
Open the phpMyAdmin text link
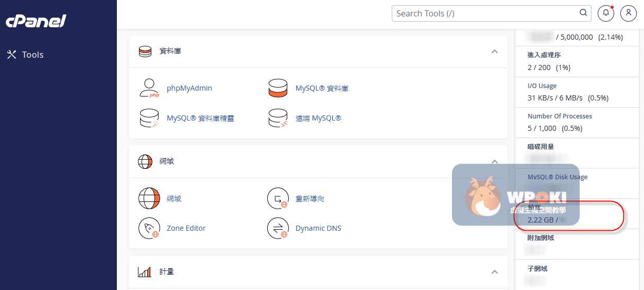click(189, 88)
